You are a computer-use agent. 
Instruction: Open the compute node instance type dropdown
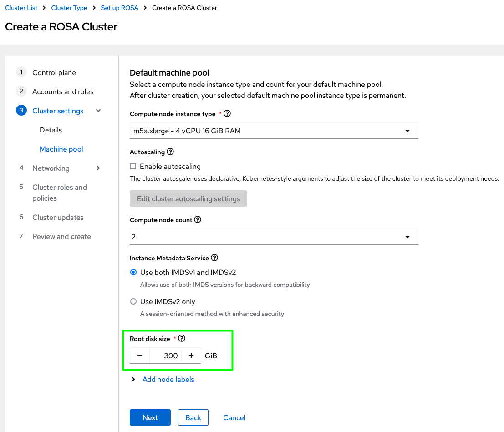pyautogui.click(x=274, y=131)
